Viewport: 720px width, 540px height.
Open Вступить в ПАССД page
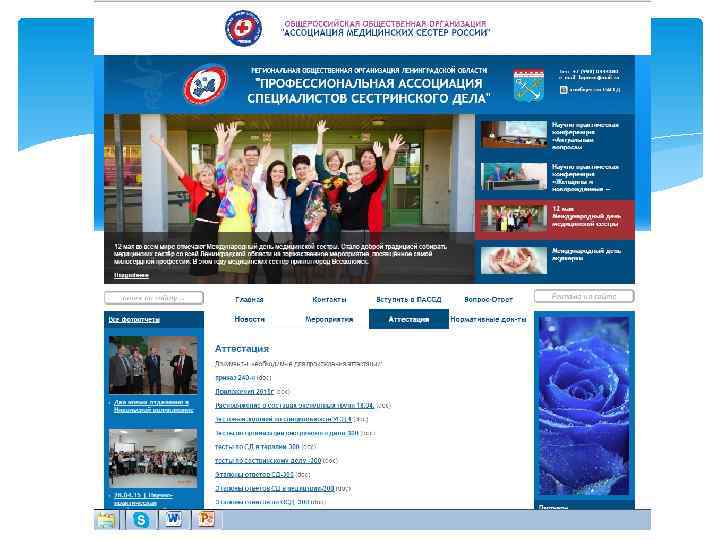click(x=409, y=299)
